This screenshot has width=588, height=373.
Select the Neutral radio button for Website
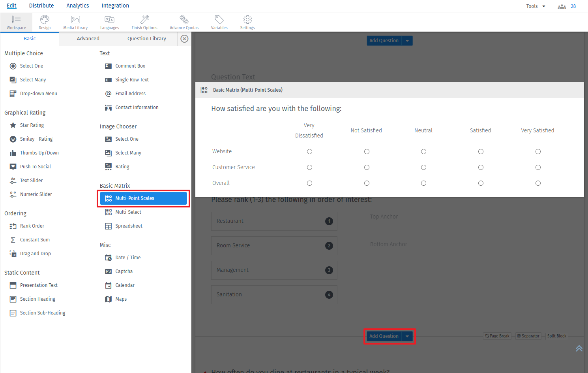pyautogui.click(x=423, y=151)
